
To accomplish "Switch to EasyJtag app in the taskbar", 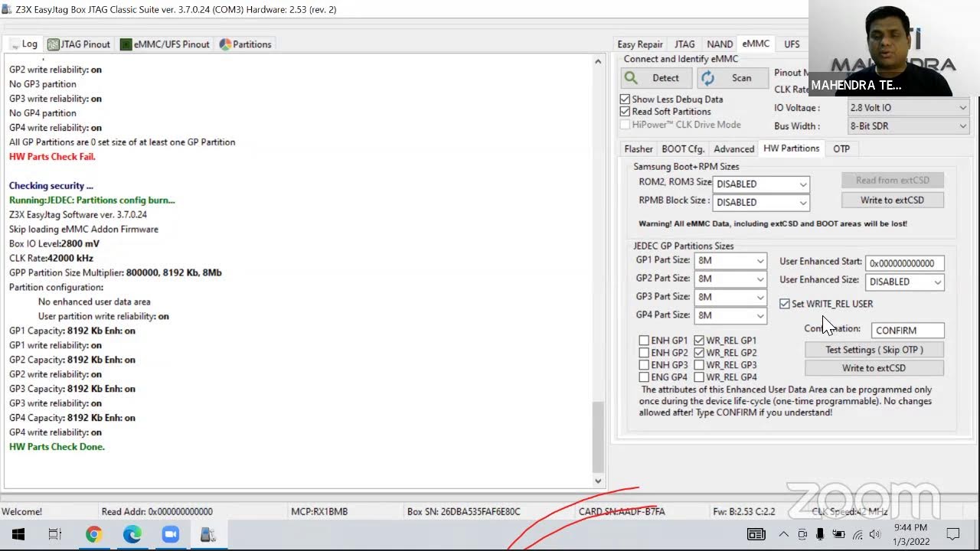I will coord(207,534).
